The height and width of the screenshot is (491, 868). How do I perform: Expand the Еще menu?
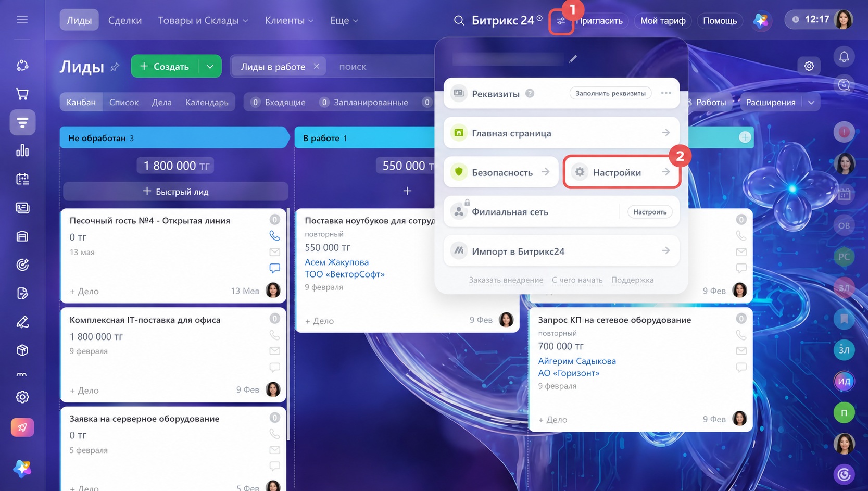pos(344,20)
